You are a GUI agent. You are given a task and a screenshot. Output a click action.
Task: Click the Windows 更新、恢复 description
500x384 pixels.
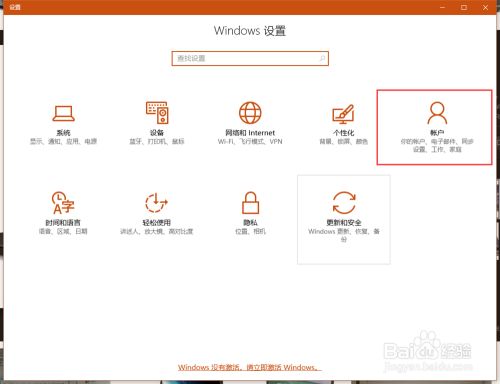click(344, 235)
